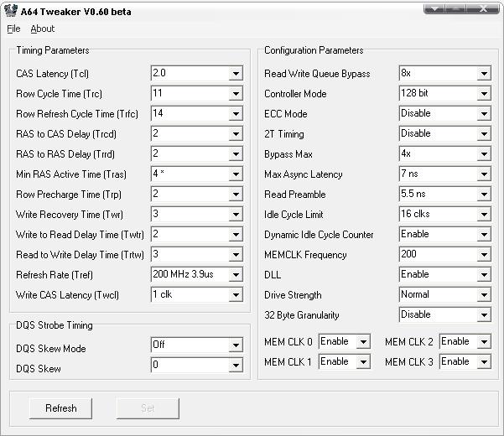Expand the Bypass Max dropdown
The height and width of the screenshot is (436, 504).
(x=445, y=154)
